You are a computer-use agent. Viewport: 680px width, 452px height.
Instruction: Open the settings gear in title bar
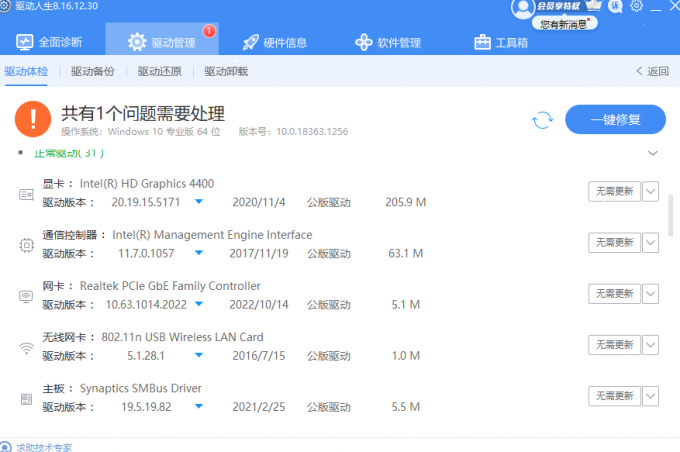point(636,6)
